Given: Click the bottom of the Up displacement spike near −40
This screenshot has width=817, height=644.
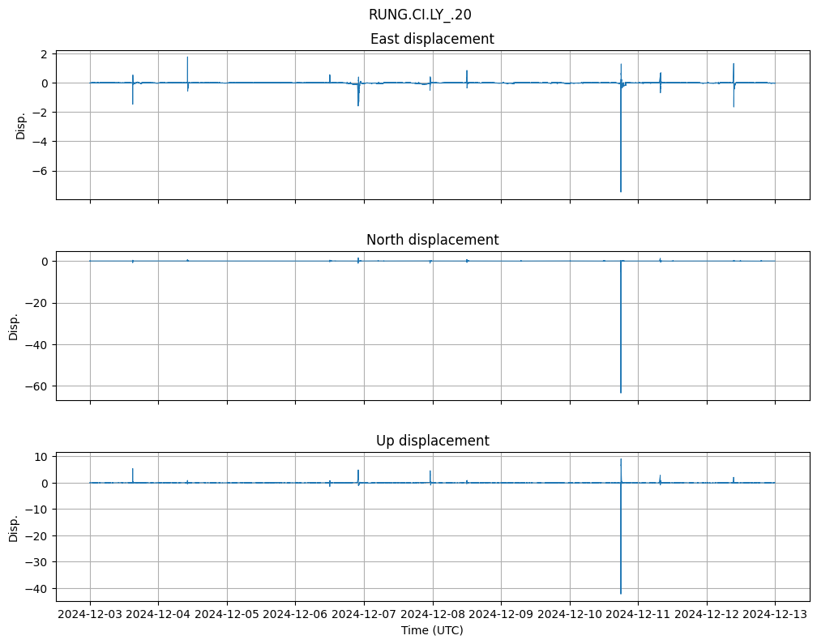Looking at the screenshot, I should click(621, 593).
